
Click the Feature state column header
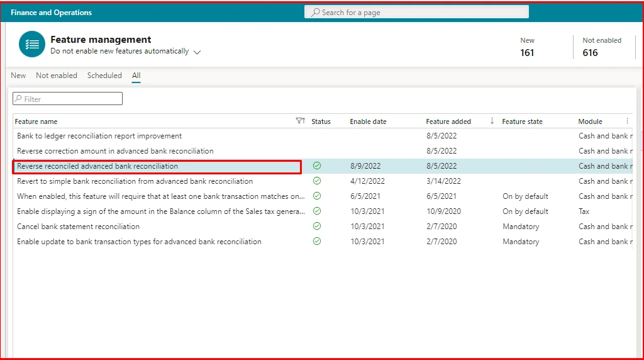[x=522, y=121]
